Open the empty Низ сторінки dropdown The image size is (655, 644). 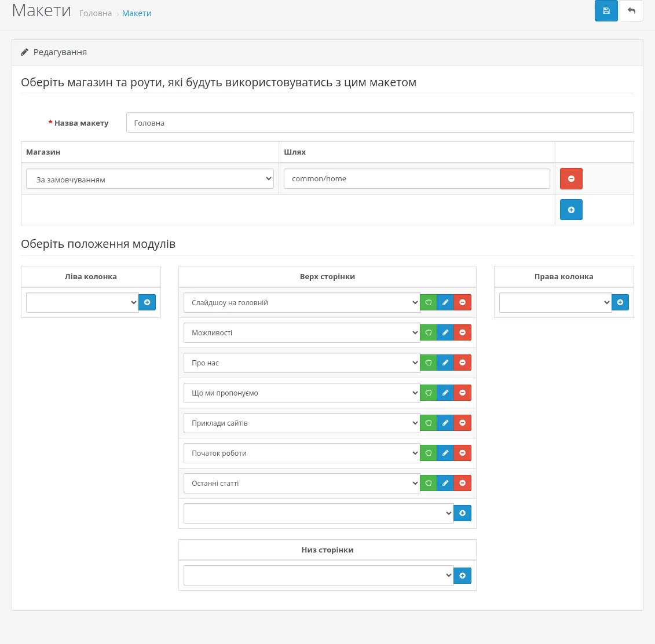[319, 576]
